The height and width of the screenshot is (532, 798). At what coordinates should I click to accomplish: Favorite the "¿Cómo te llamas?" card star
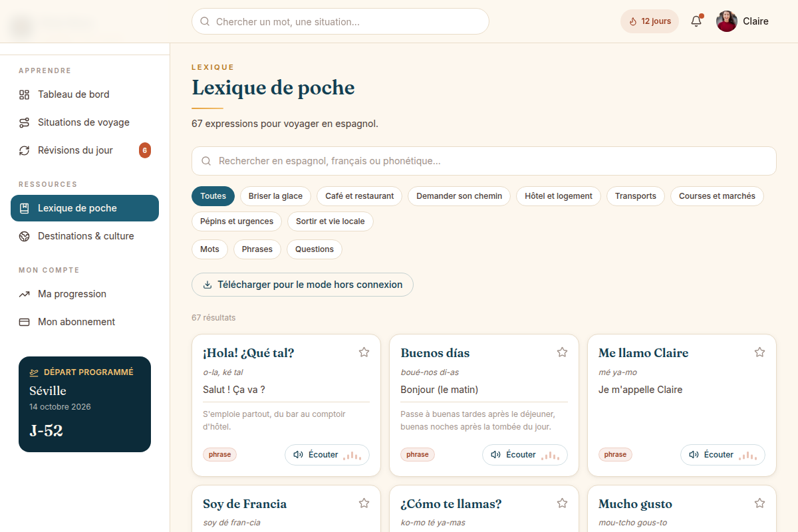pyautogui.click(x=562, y=503)
